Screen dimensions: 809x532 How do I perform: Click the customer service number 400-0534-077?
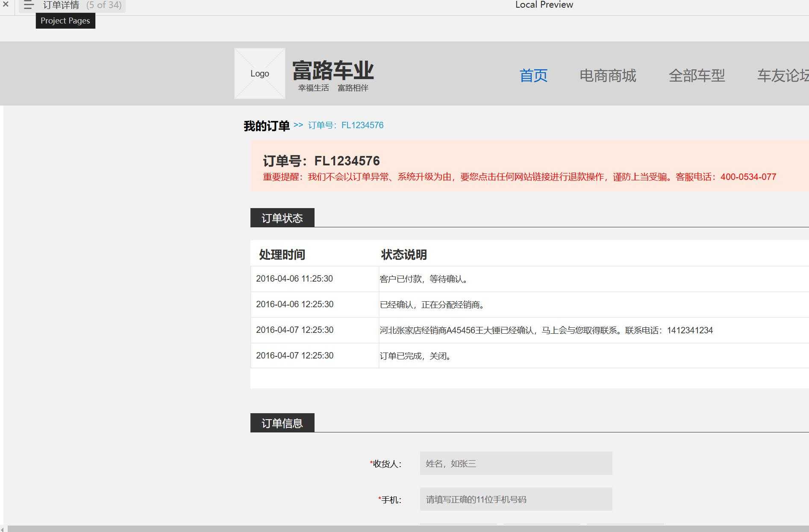747,177
